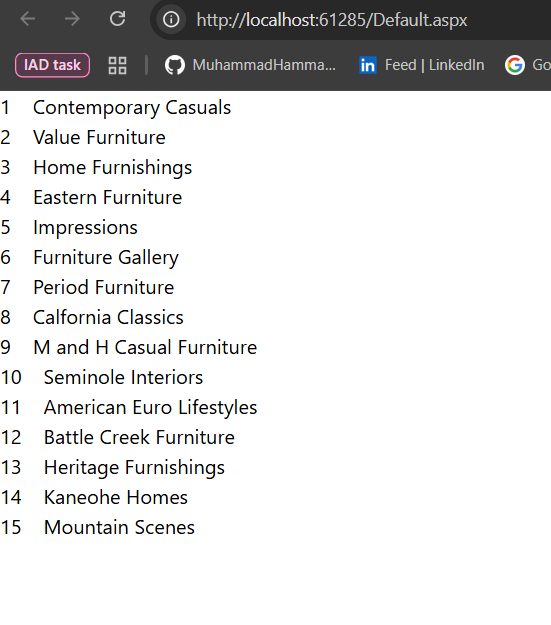Click the Impressions entry
The width and height of the screenshot is (551, 625).
[x=85, y=228]
